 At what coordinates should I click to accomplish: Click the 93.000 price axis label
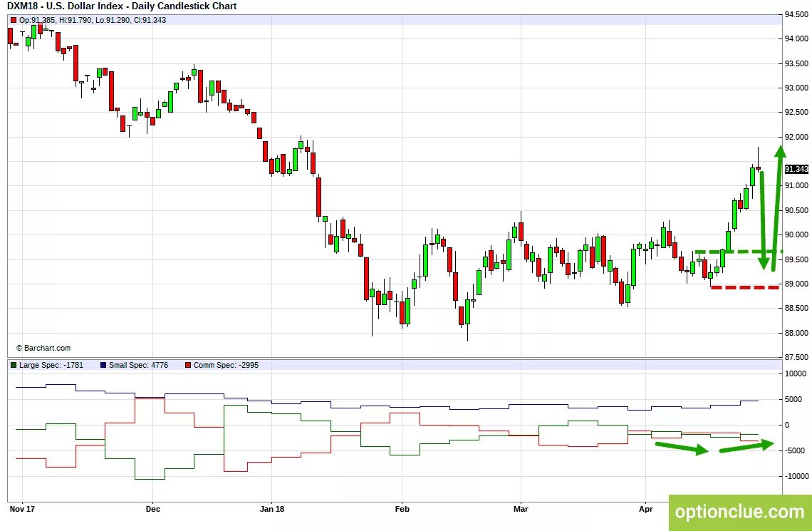(796, 88)
